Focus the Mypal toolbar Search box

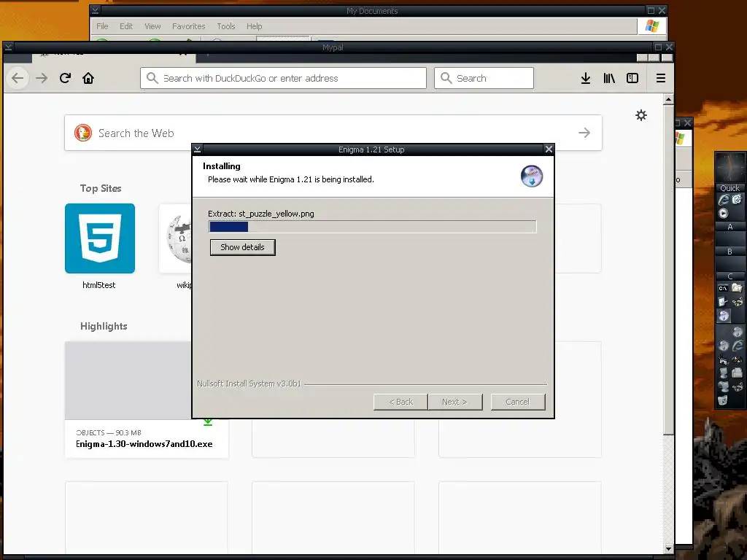484,78
